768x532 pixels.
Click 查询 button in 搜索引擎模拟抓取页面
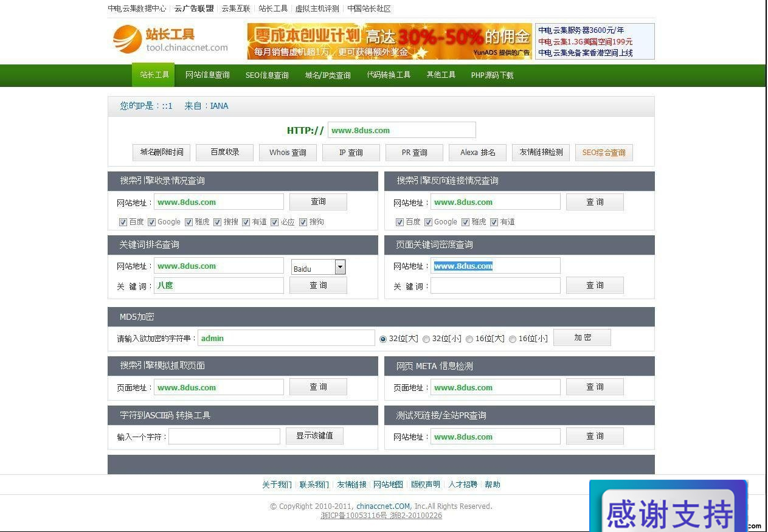[x=318, y=387]
